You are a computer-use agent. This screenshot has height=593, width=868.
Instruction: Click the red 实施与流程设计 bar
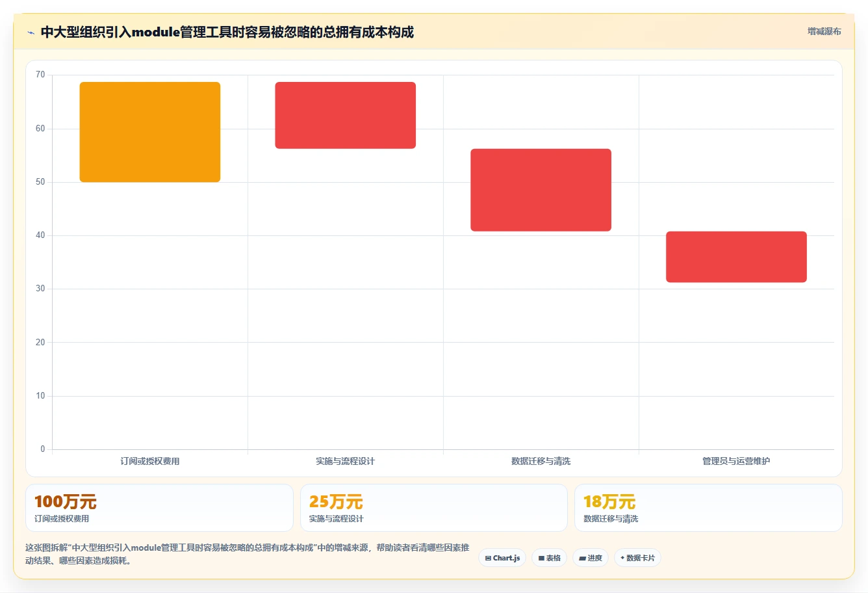(346, 115)
